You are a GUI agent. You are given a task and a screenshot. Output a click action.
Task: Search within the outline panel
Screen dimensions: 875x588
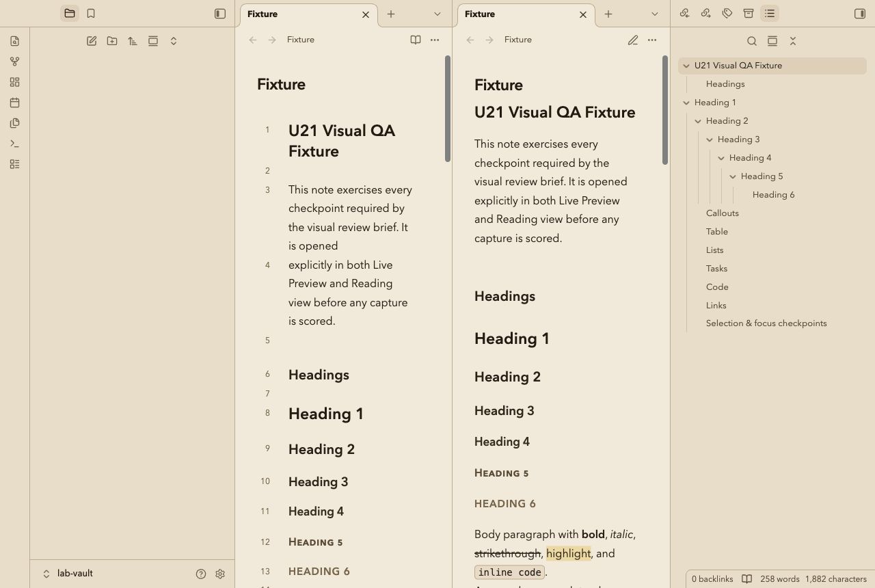(x=752, y=41)
